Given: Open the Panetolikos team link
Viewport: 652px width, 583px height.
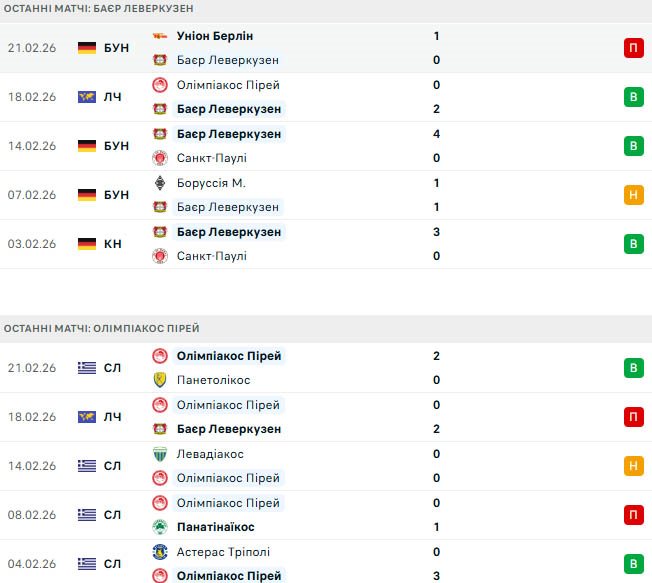Looking at the screenshot, I should (214, 380).
